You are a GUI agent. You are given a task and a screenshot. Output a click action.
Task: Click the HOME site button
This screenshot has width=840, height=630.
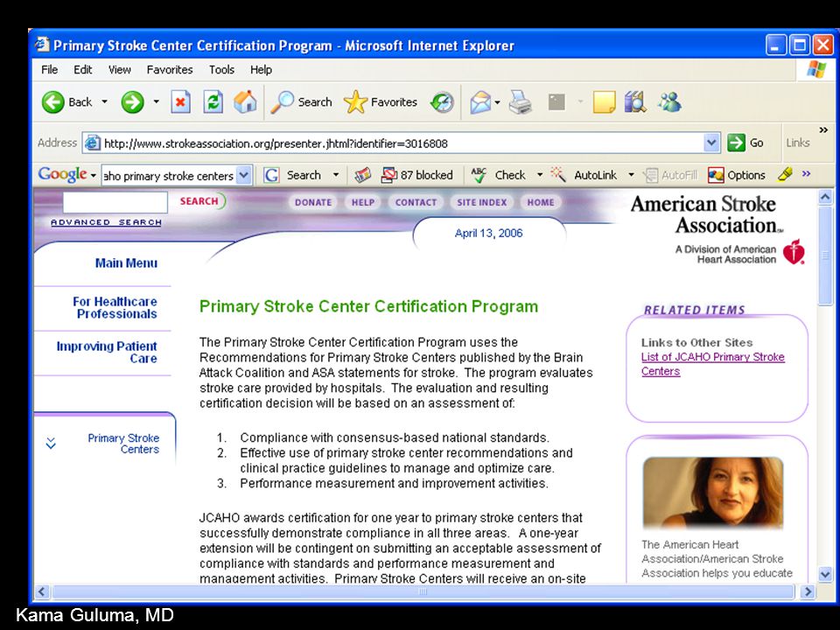tap(541, 202)
